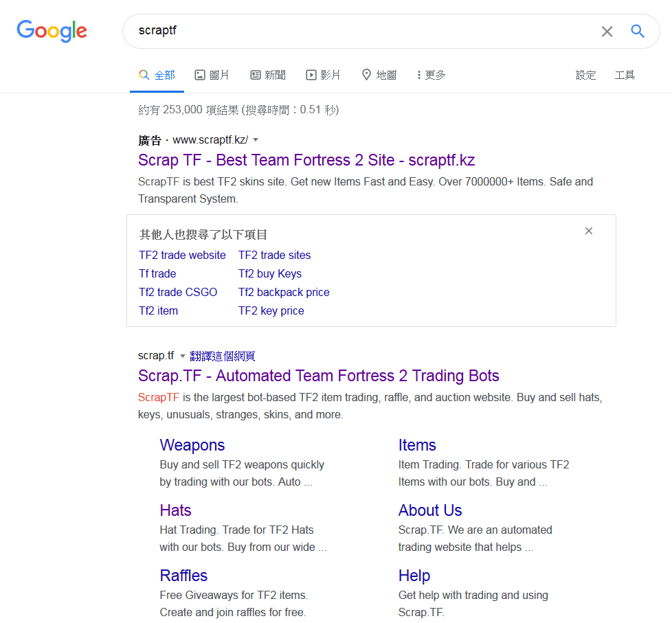The height and width of the screenshot is (623, 672).
Task: Click 'Tf2 backpack price' suggestion
Action: tap(284, 292)
